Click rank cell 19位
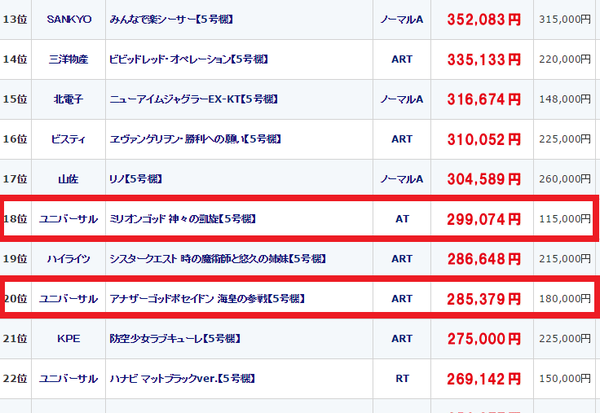 (15, 259)
